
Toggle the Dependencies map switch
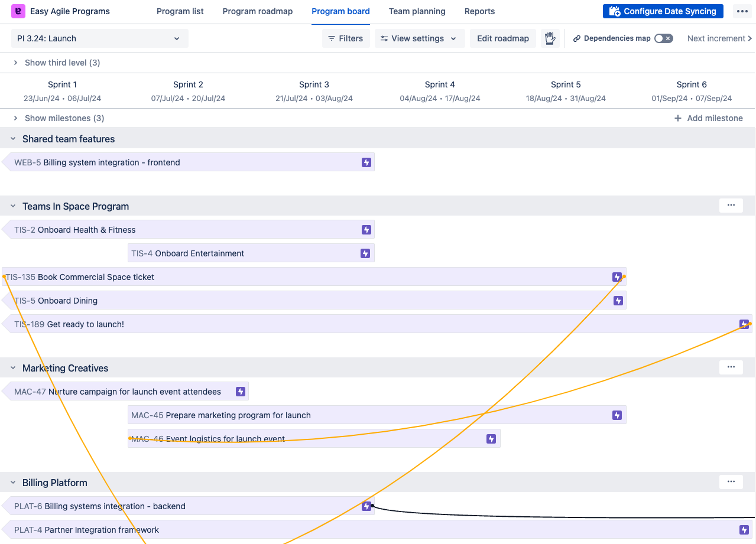[x=663, y=38]
